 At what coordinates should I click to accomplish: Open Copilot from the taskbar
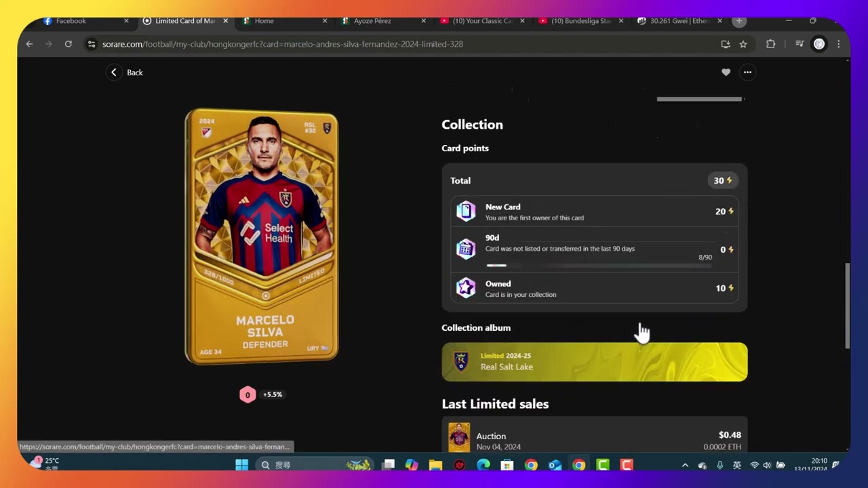click(x=412, y=465)
